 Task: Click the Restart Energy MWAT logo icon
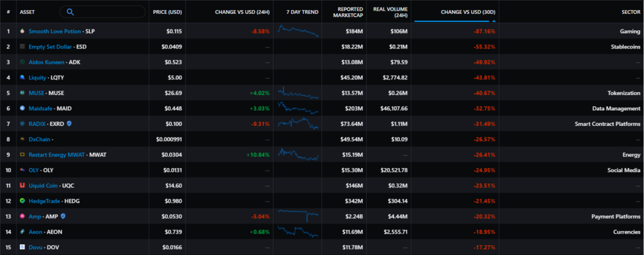click(23, 154)
